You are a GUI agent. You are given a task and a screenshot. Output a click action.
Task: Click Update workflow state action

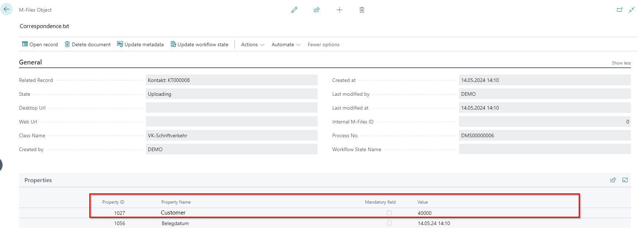pyautogui.click(x=199, y=44)
